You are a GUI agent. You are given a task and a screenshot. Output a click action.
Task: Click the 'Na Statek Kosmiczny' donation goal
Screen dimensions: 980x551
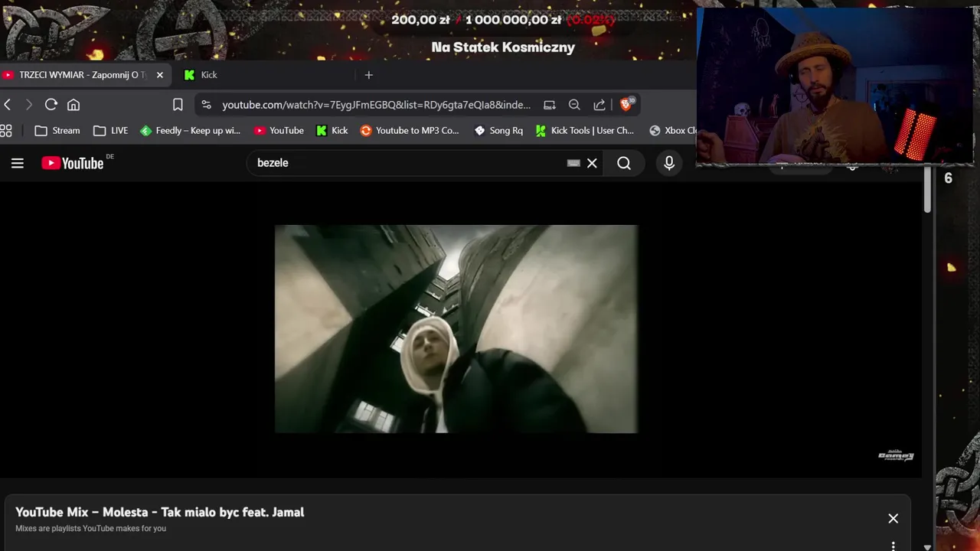(503, 47)
